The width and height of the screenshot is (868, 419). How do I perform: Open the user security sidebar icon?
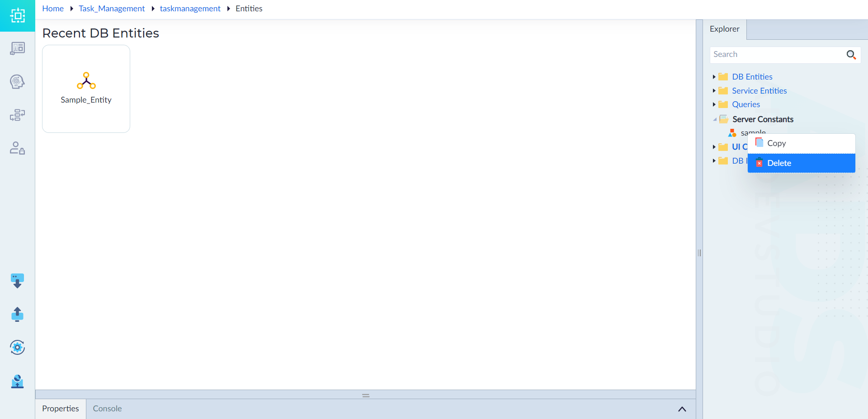pyautogui.click(x=17, y=148)
